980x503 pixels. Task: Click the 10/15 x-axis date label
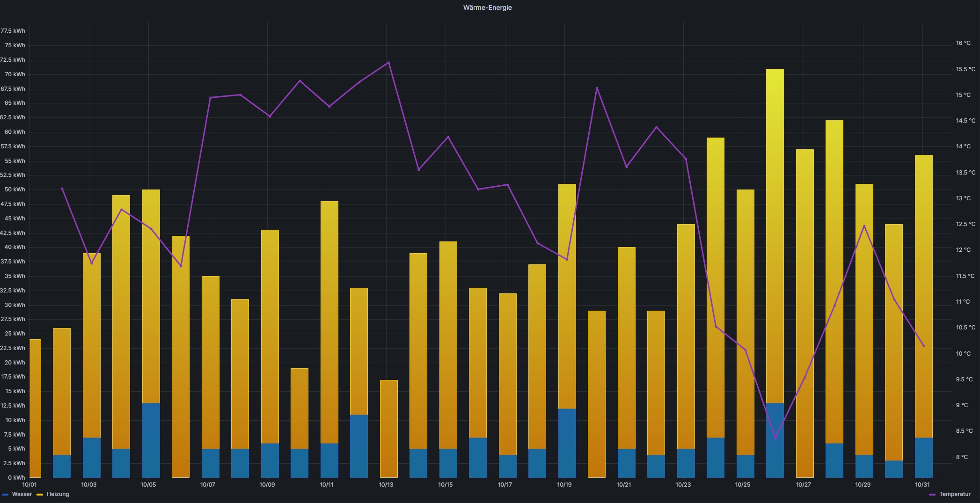(445, 485)
